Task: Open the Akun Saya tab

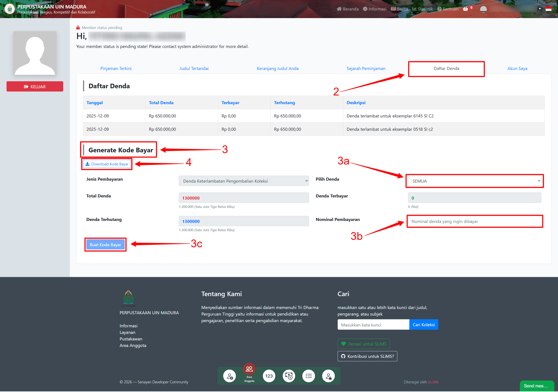Action: (x=517, y=69)
